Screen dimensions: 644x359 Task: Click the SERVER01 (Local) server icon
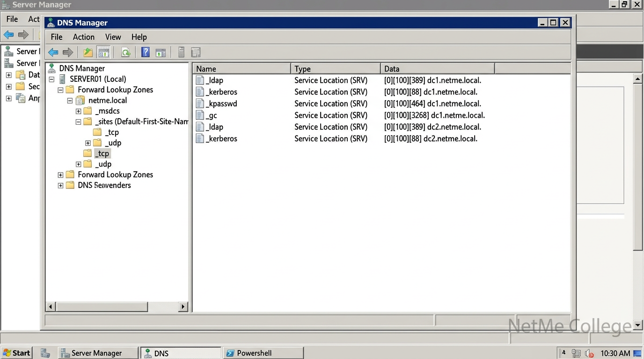click(x=62, y=79)
